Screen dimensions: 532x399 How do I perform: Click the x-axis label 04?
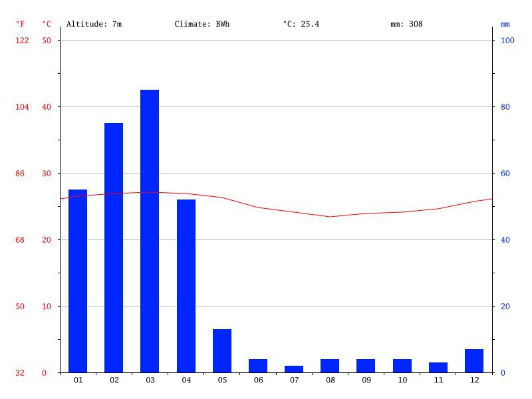pyautogui.click(x=186, y=380)
